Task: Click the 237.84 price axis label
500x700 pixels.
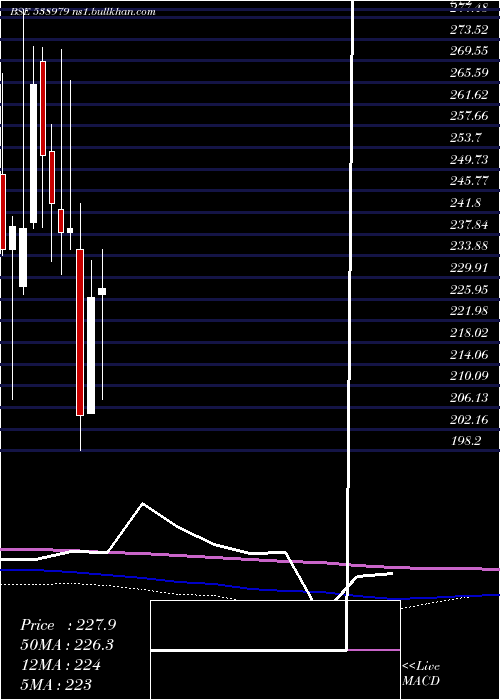Action: click(x=469, y=225)
